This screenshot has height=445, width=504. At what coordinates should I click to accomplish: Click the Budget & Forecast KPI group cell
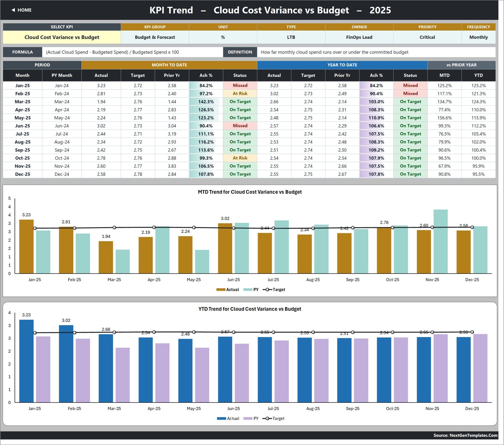(x=155, y=37)
